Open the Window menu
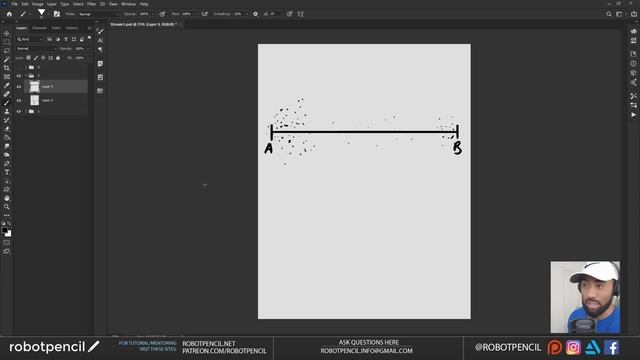Screen dimensions: 640x360 129,4
